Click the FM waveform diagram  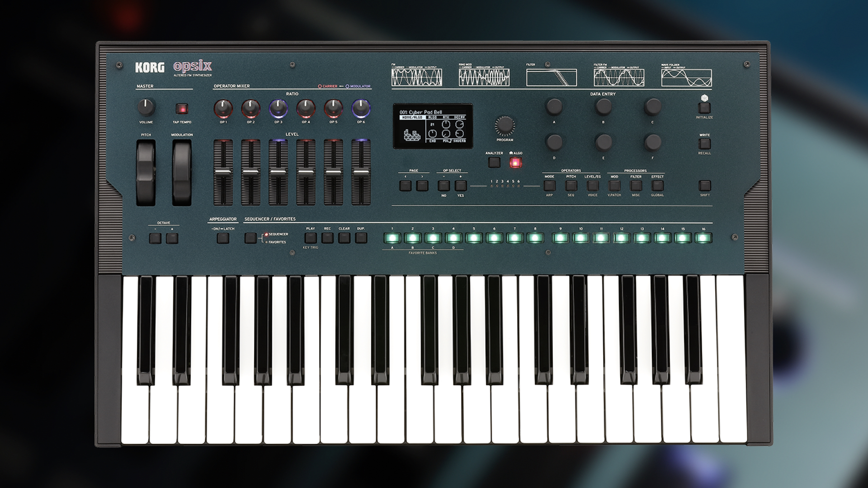click(417, 77)
